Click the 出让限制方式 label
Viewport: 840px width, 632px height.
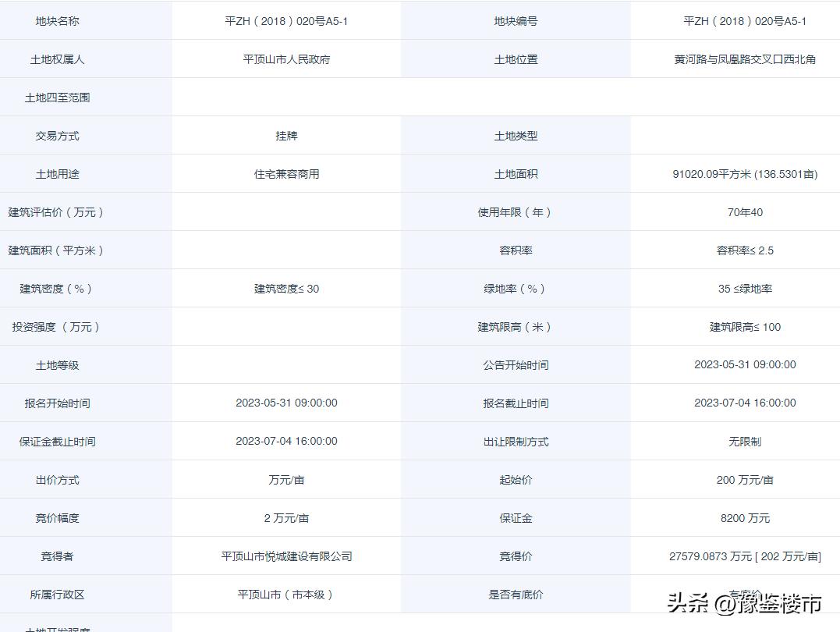pyautogui.click(x=516, y=442)
